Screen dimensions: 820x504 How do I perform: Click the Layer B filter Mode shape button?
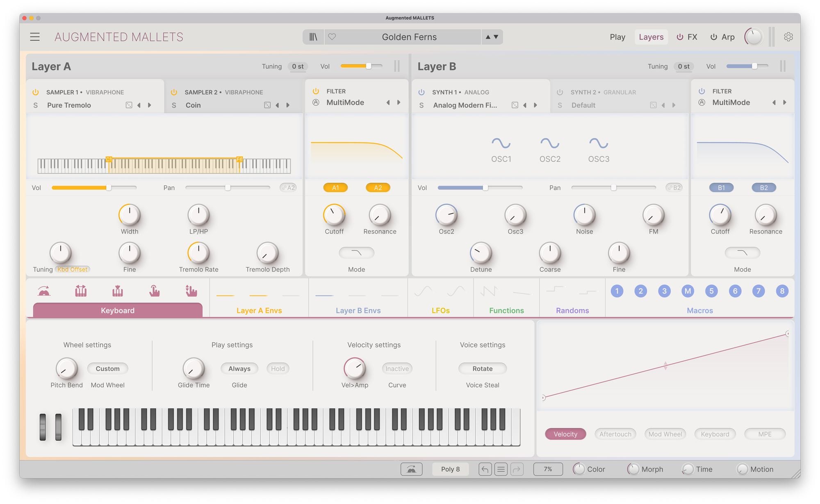pos(743,253)
